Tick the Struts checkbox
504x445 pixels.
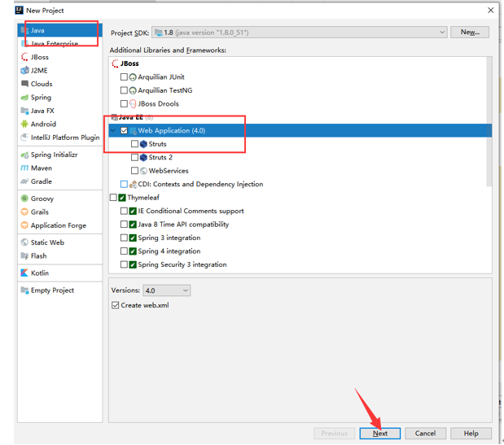(134, 144)
